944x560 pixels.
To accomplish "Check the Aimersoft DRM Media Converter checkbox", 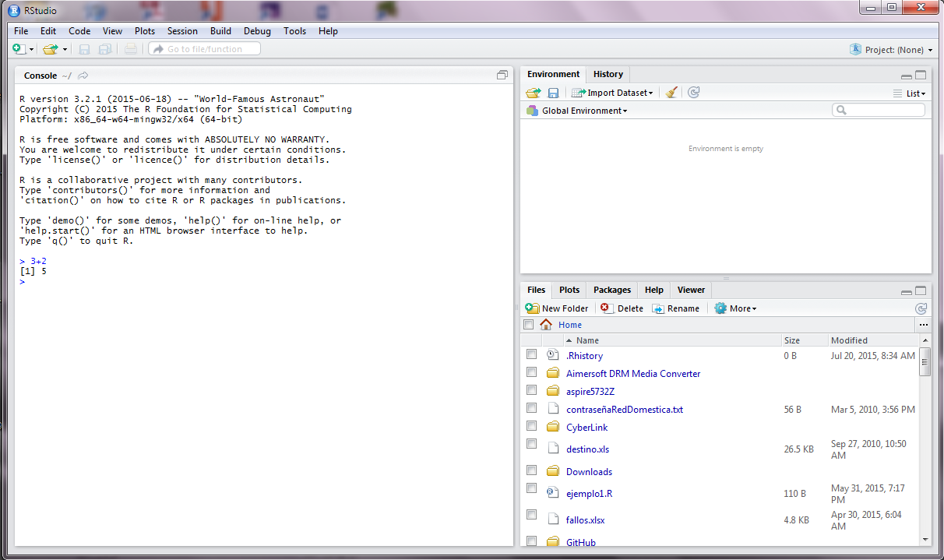I will (x=531, y=372).
